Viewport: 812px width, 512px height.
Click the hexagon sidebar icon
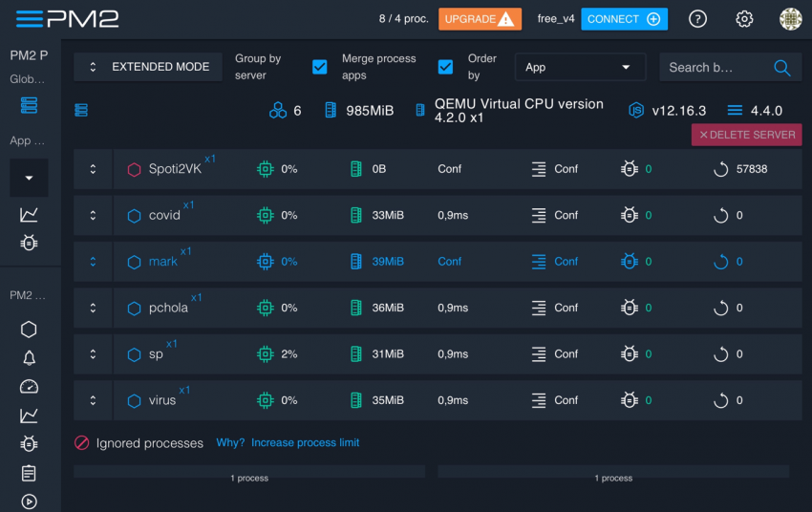point(29,330)
